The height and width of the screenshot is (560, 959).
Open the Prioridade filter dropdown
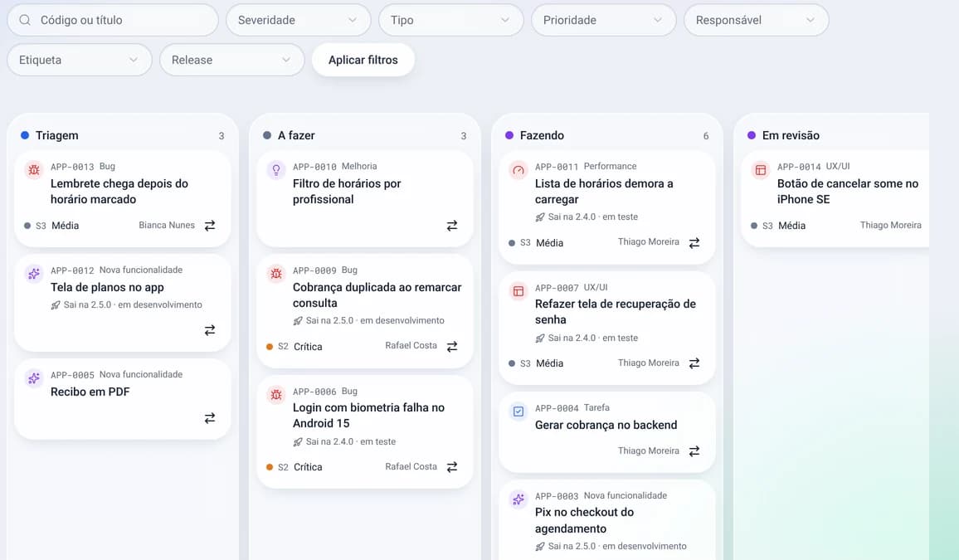coord(604,20)
